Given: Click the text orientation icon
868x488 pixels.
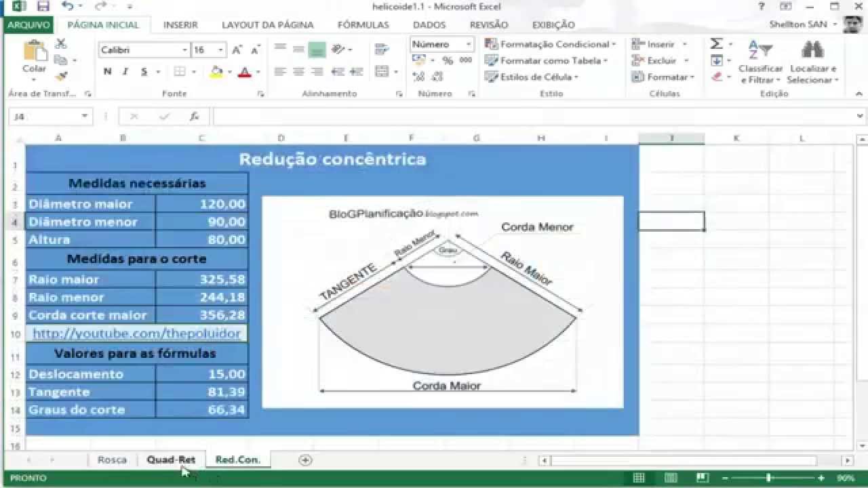Looking at the screenshot, I should (338, 49).
